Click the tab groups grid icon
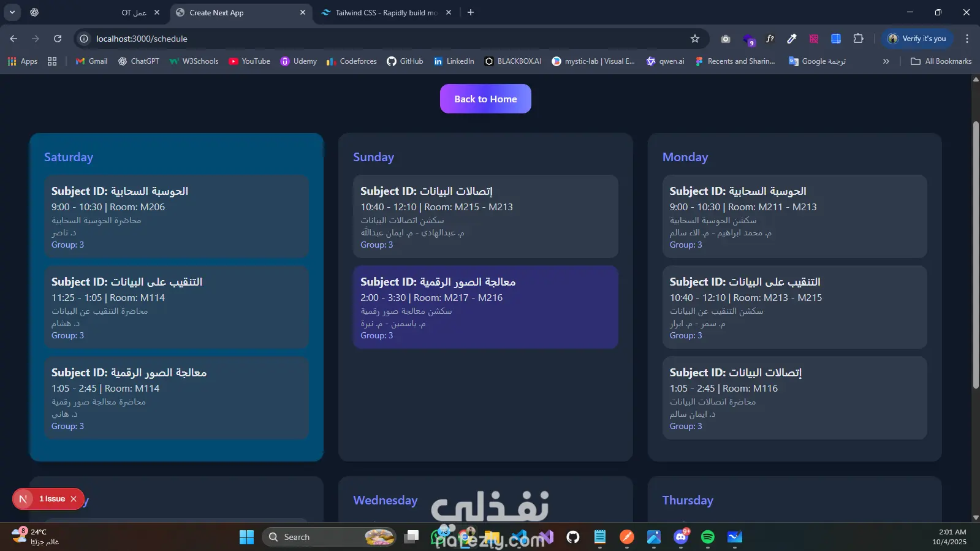Image resolution: width=980 pixels, height=551 pixels. (x=52, y=61)
